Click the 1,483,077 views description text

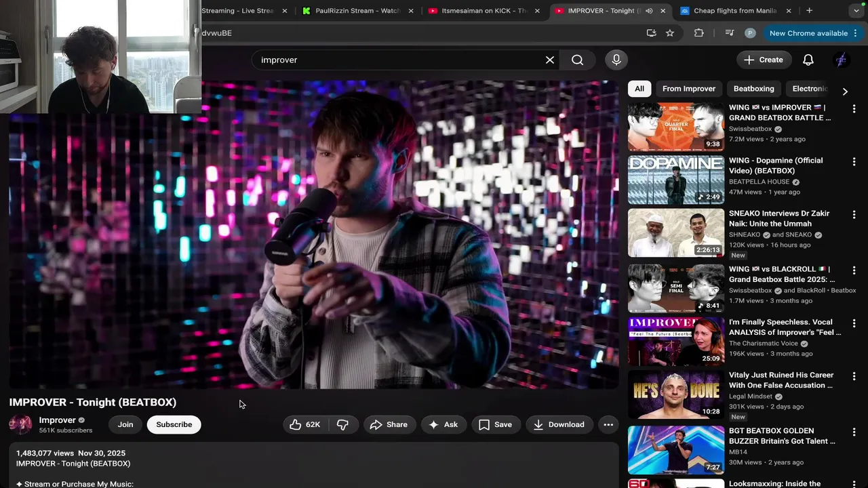[x=45, y=453]
